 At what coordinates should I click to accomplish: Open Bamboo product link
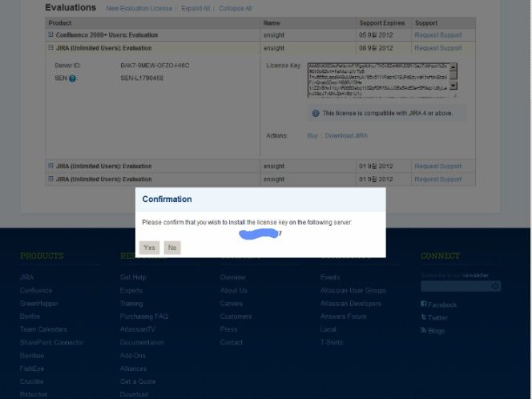[x=32, y=356]
